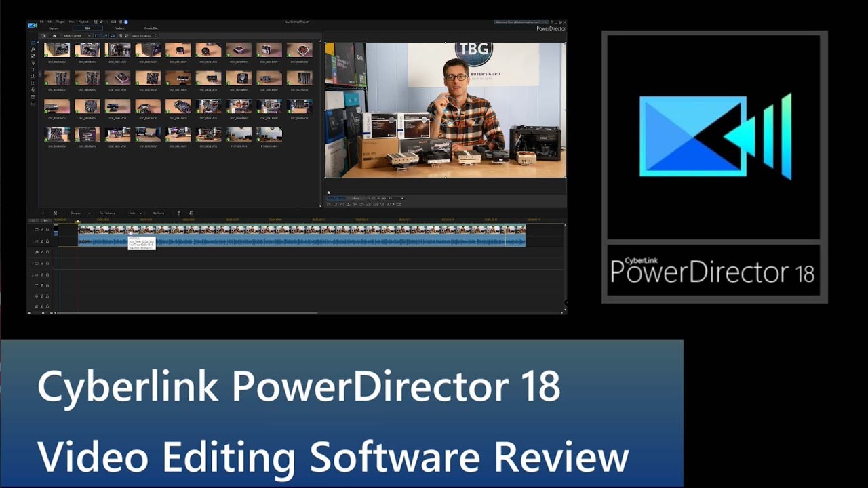Click the timeline horizontal scrollbar

186,313
